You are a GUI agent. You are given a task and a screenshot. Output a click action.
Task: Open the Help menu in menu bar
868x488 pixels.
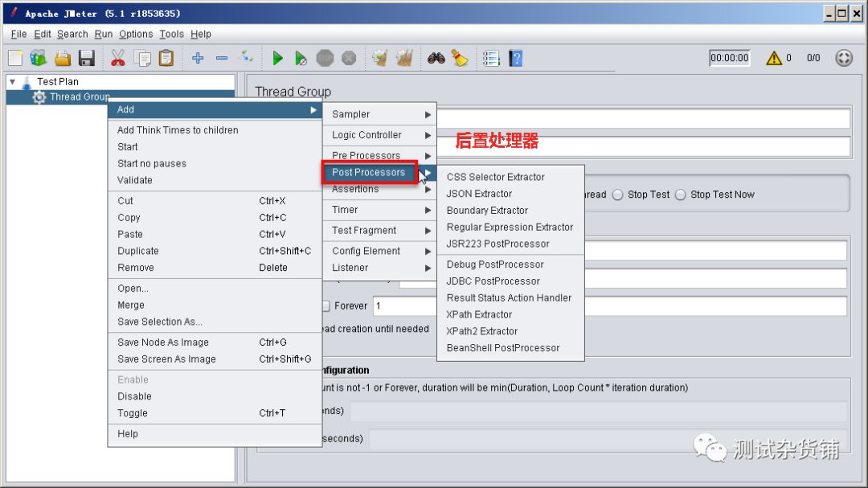pyautogui.click(x=200, y=34)
